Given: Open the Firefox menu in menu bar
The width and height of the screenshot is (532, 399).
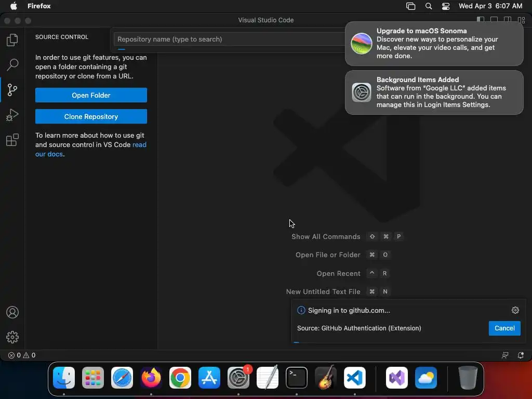Looking at the screenshot, I should pos(39,6).
